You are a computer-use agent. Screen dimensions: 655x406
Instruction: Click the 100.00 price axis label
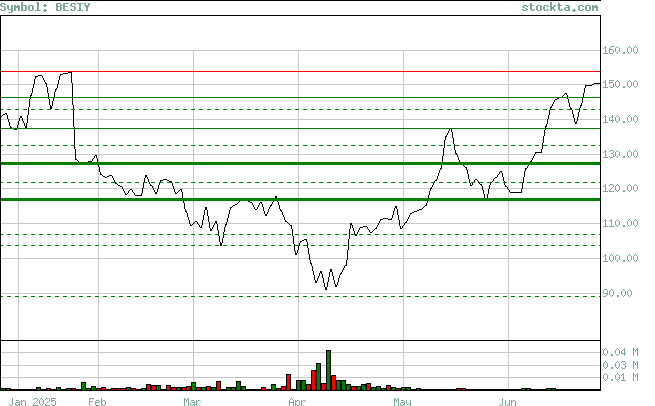620,258
